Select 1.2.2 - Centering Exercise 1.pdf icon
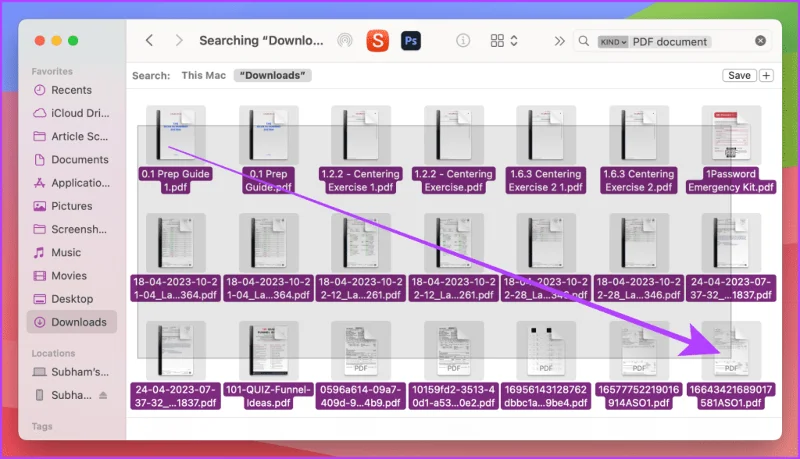The width and height of the screenshot is (800, 459). 361,135
